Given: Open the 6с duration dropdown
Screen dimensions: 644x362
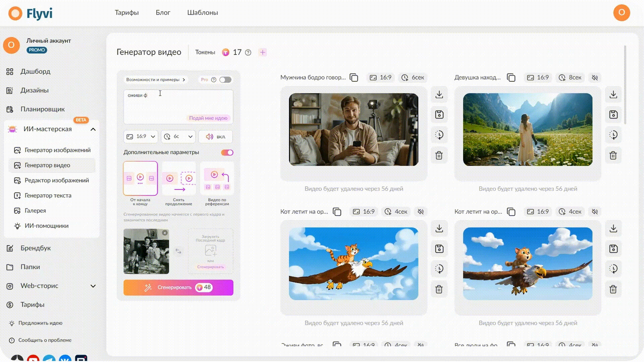Looking at the screenshot, I should tap(178, 137).
